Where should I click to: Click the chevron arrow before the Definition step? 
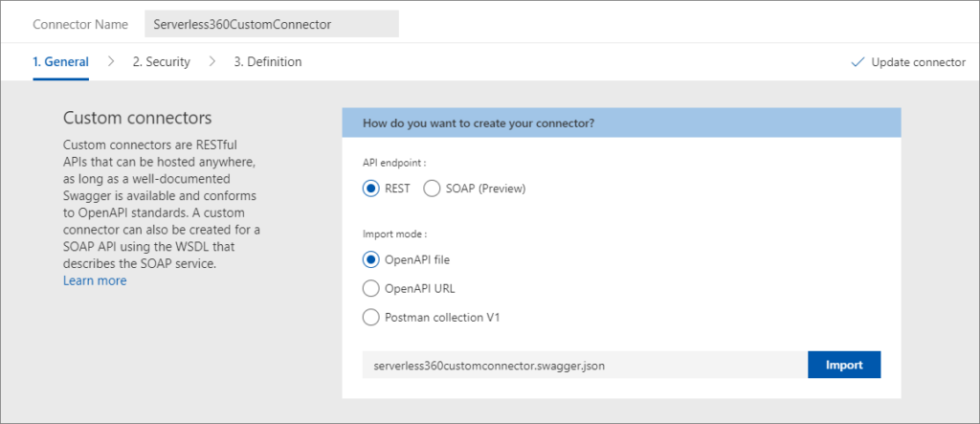pos(212,62)
